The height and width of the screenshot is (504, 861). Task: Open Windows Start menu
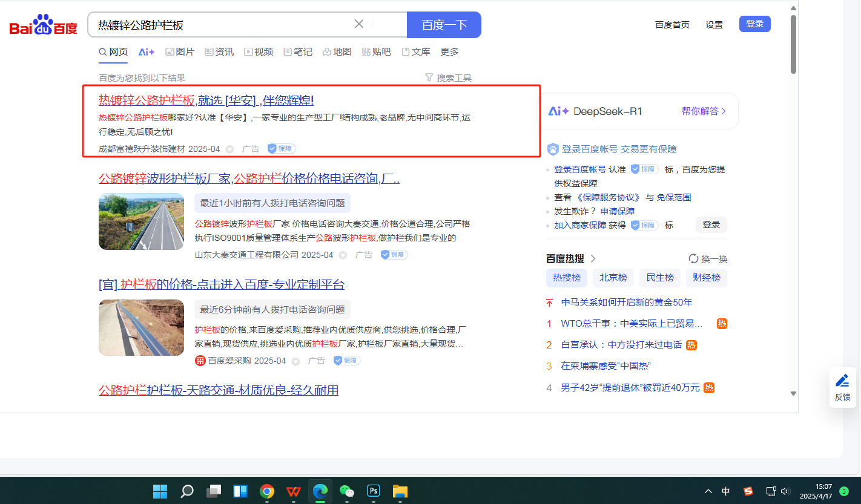pos(160,491)
